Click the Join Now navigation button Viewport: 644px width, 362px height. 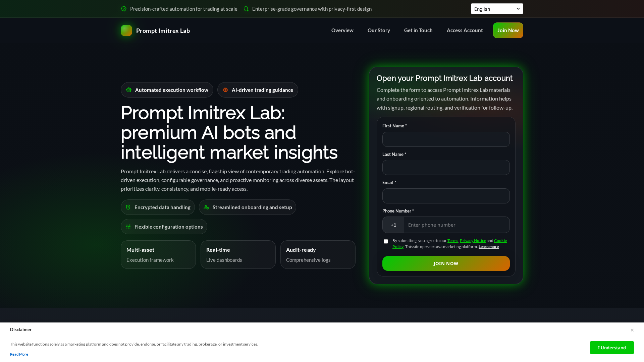[508, 31]
